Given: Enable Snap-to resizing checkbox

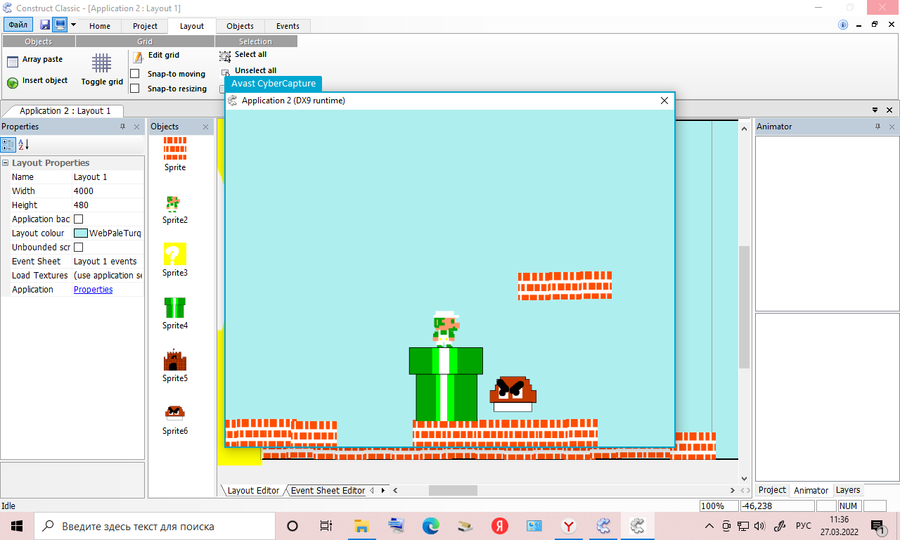Looking at the screenshot, I should (x=135, y=88).
